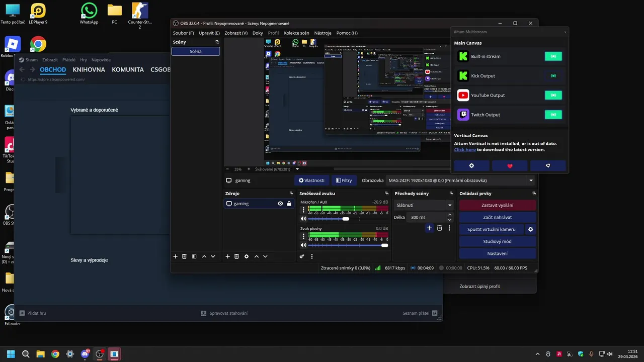
Task: Click the Délka 300 ms field
Action: coord(426,217)
